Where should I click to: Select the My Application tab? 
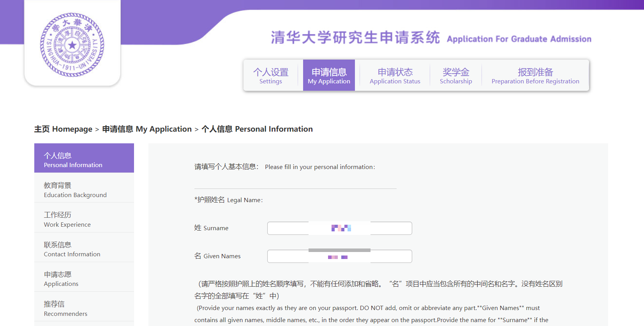pos(329,76)
